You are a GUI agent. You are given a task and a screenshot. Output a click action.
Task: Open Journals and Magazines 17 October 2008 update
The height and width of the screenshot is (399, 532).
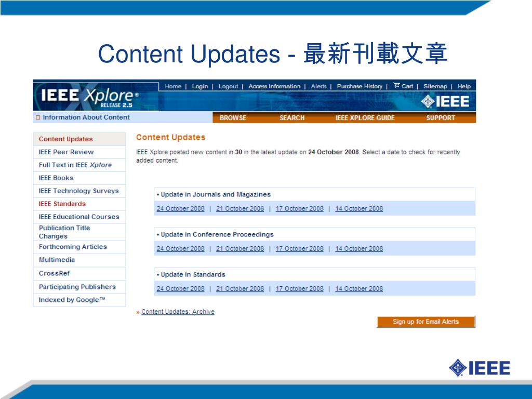pos(300,209)
